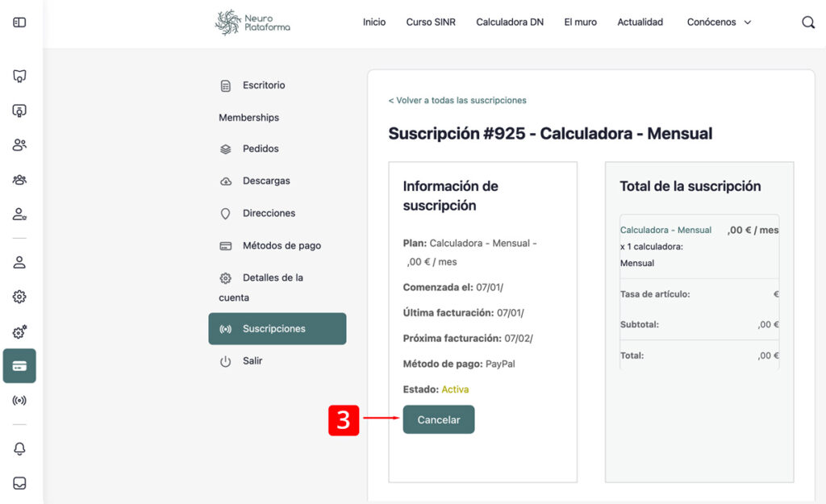Select the Suscripciones account menu item

coord(277,329)
